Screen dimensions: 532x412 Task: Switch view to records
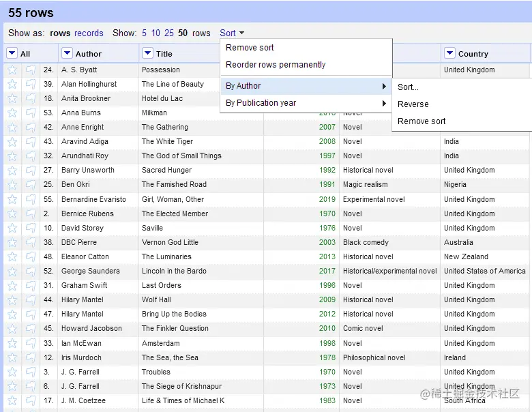[x=89, y=33]
